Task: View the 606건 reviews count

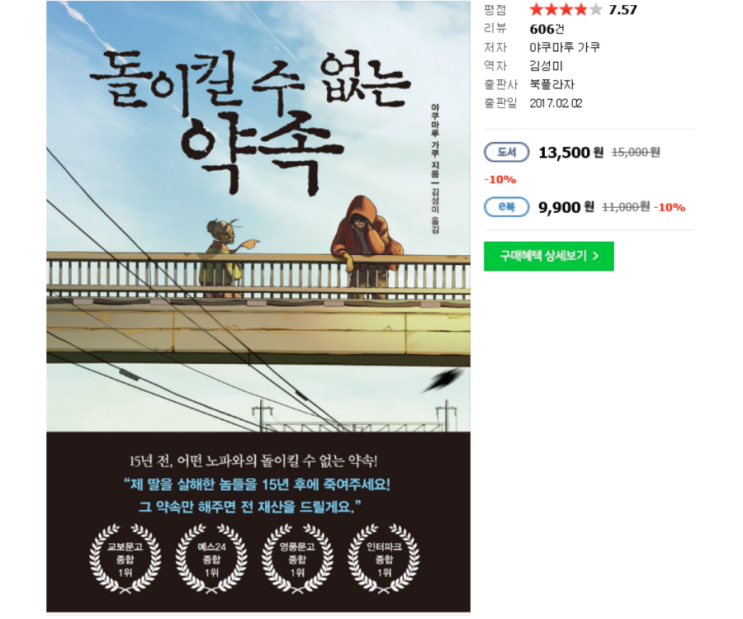Action: tap(547, 29)
